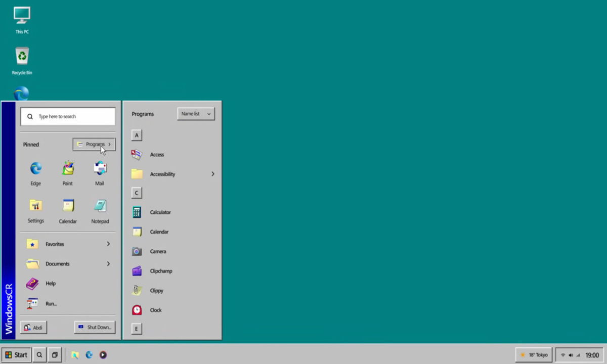Open Clipchamp from Programs
Screen dimensions: 607x364
coord(161,271)
